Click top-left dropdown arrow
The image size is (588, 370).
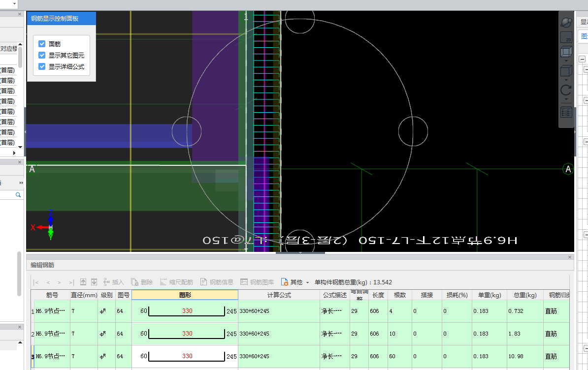click(14, 4)
